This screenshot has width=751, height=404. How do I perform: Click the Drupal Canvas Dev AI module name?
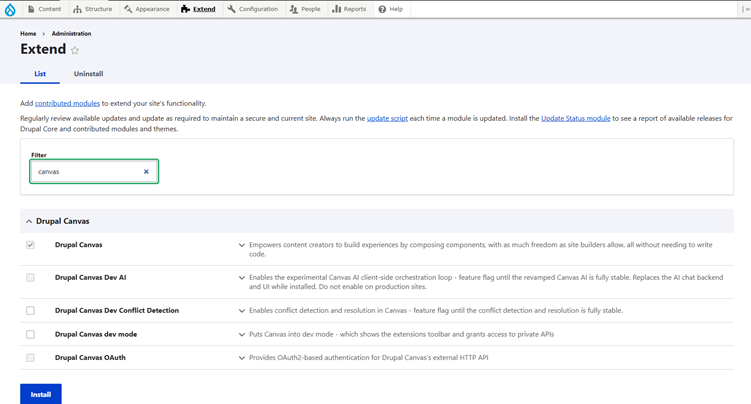point(91,278)
